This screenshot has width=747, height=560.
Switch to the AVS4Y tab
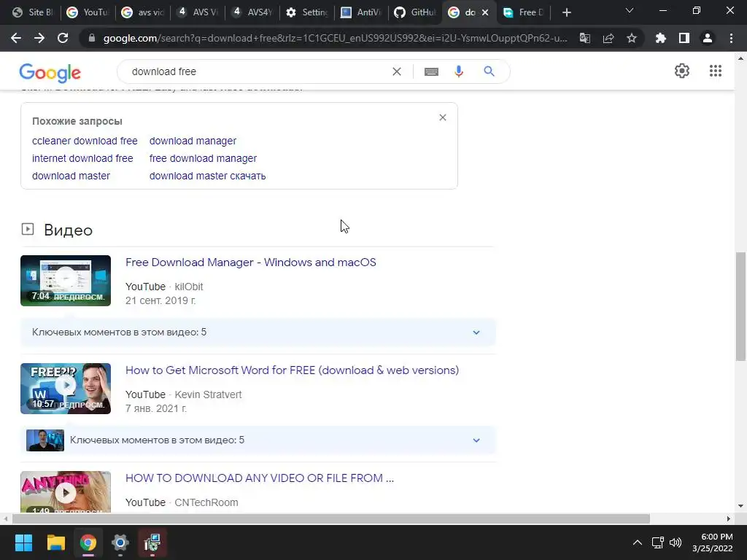[252, 12]
